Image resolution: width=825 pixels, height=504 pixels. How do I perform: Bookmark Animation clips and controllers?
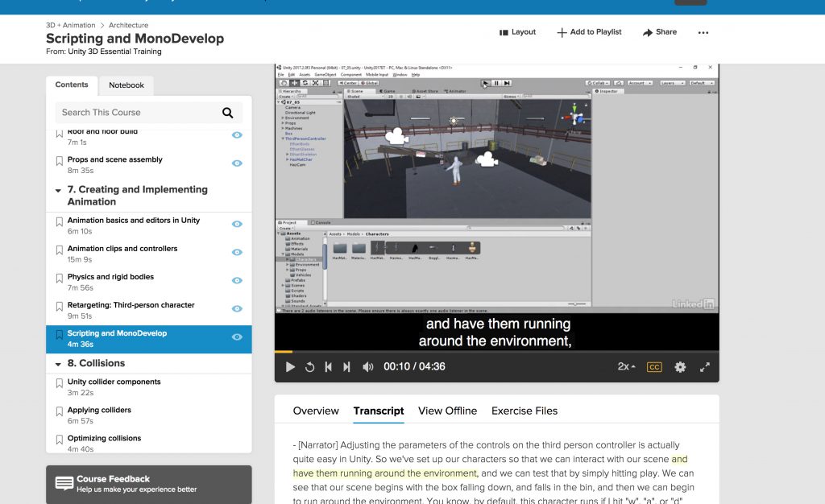coord(60,250)
